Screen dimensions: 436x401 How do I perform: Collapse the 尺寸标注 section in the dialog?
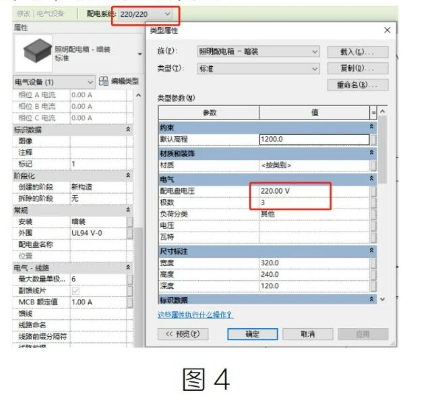[x=372, y=250]
